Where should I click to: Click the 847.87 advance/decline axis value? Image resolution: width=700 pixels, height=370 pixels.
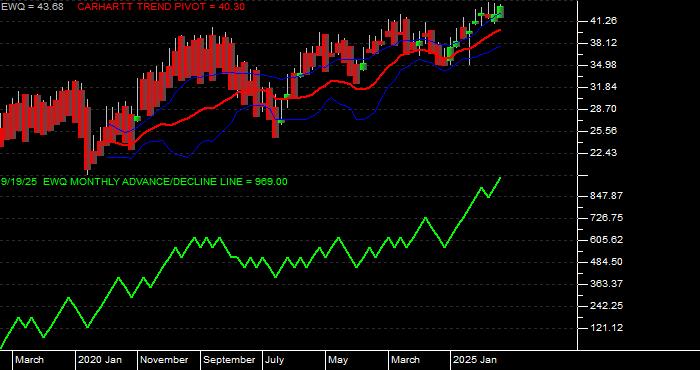tap(606, 196)
